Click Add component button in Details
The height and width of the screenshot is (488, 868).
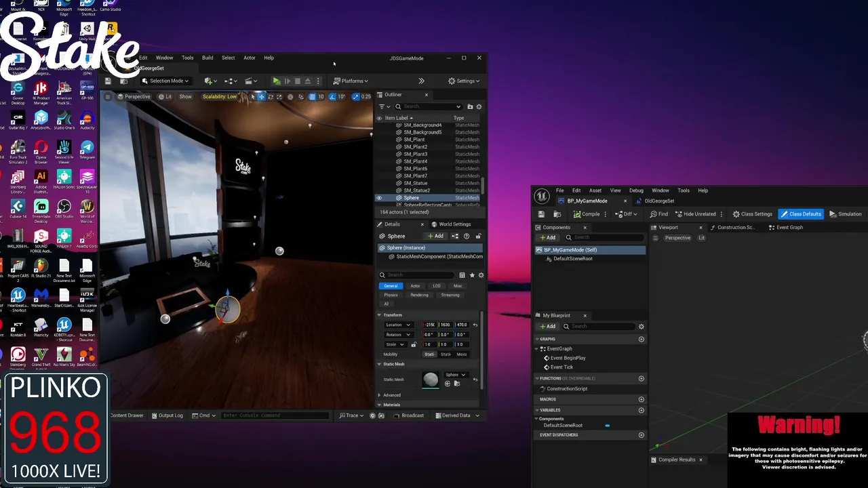coord(435,236)
